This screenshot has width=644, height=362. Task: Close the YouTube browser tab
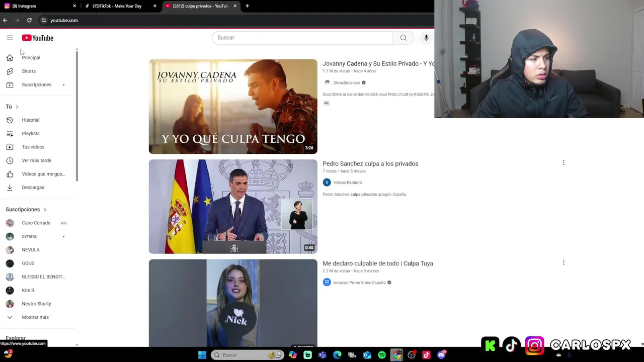[x=235, y=6]
